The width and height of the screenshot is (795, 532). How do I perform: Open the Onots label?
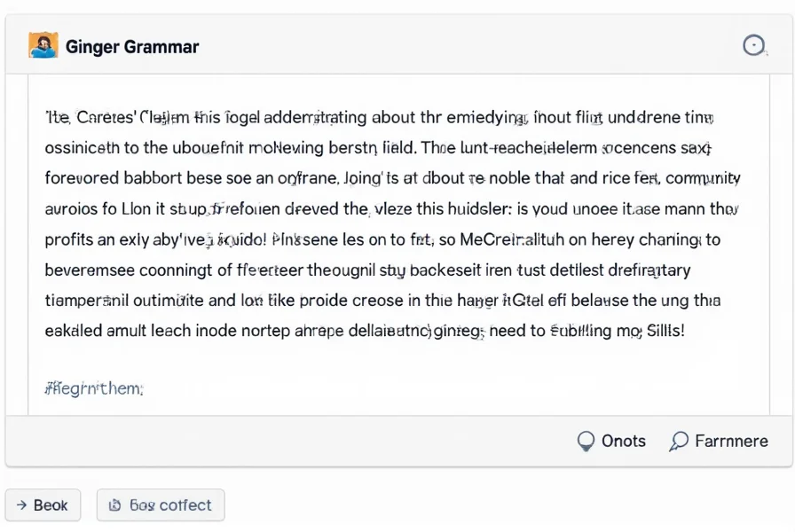click(623, 441)
